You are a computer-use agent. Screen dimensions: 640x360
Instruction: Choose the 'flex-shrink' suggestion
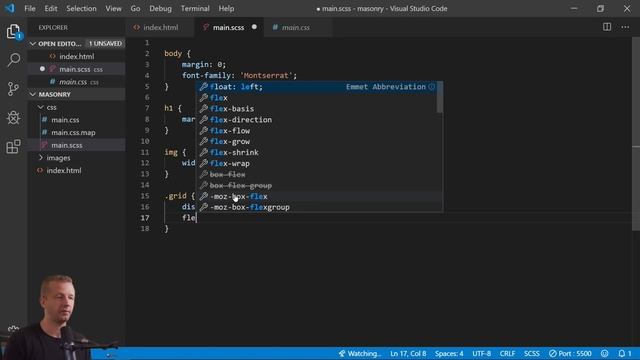pyautogui.click(x=316, y=152)
